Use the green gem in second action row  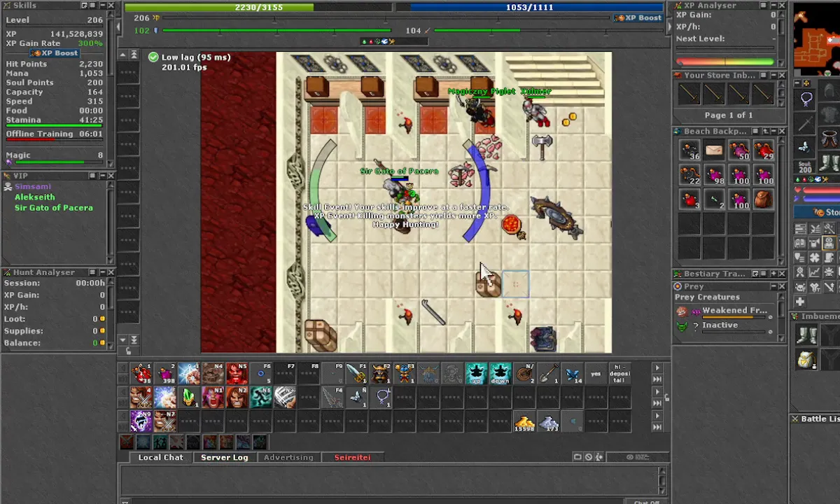click(x=189, y=397)
